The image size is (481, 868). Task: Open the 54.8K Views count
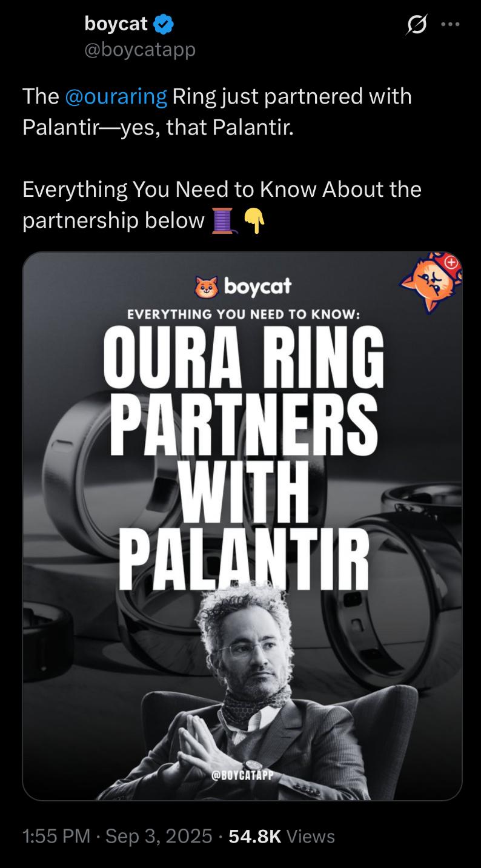click(282, 837)
